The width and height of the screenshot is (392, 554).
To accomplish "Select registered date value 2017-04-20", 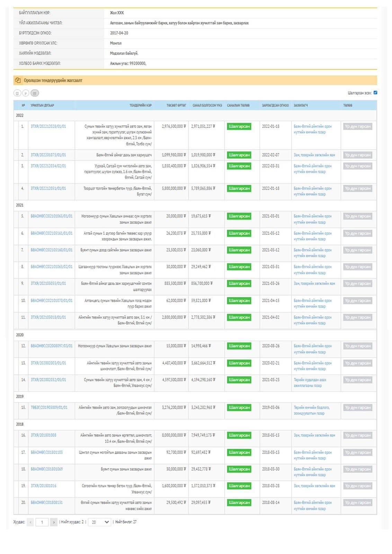I will [x=119, y=33].
